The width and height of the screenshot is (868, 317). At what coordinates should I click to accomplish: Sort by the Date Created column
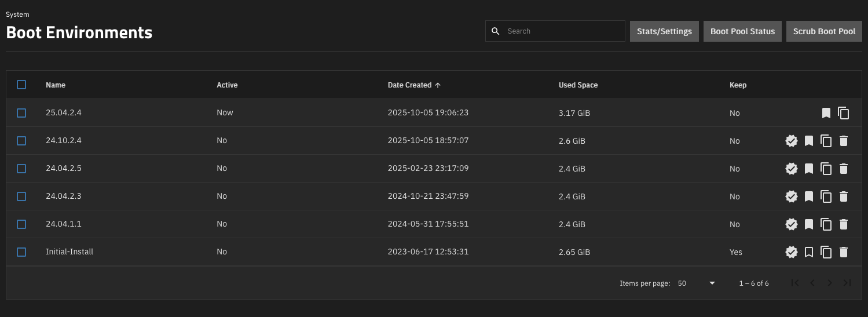pyautogui.click(x=409, y=85)
